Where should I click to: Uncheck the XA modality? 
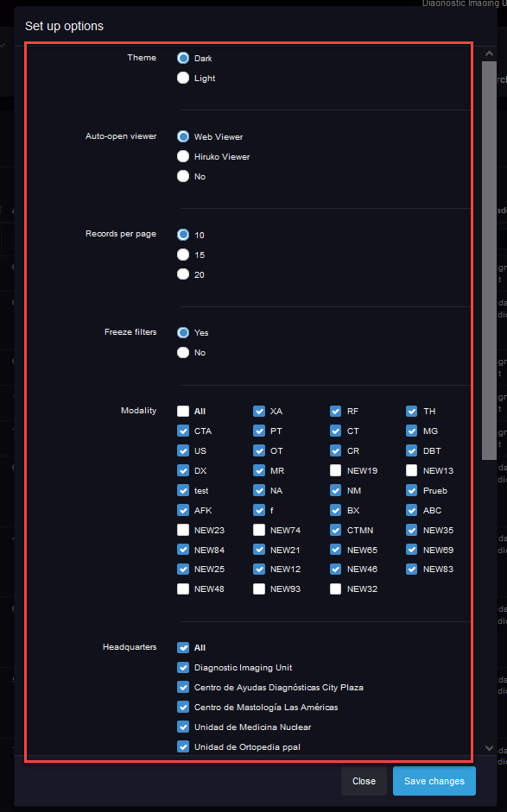point(259,412)
